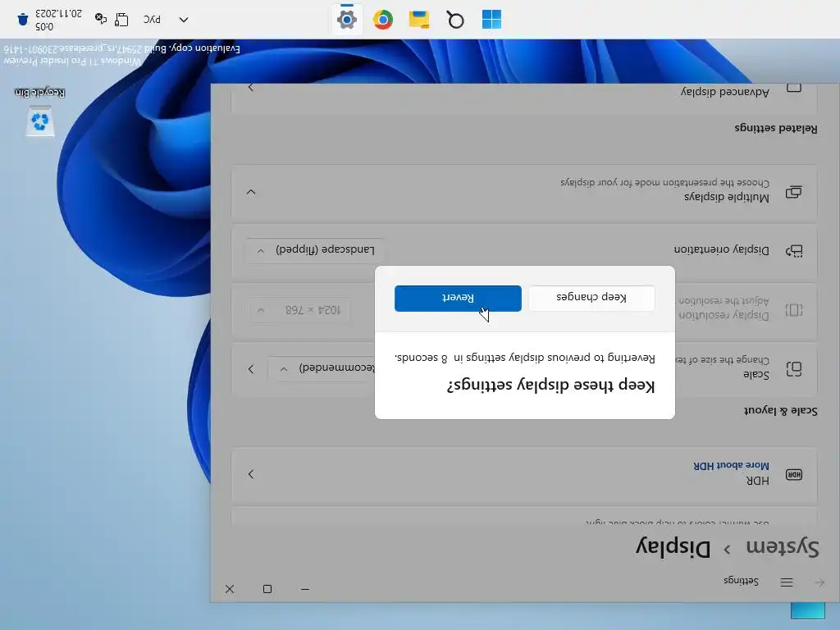Open File Explorer from the taskbar
The height and width of the screenshot is (630, 840).
(x=419, y=20)
